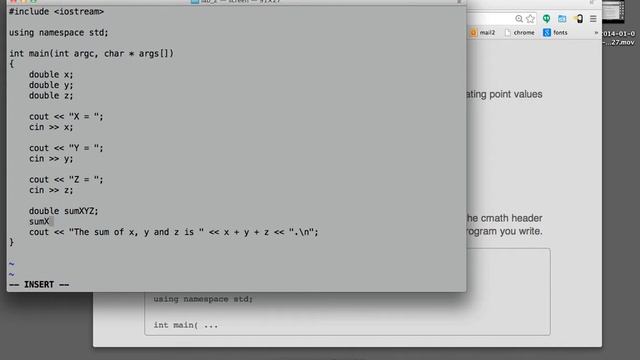Click the blue folder extension icon in Chrome
This screenshot has width=640, height=360.
562,19
